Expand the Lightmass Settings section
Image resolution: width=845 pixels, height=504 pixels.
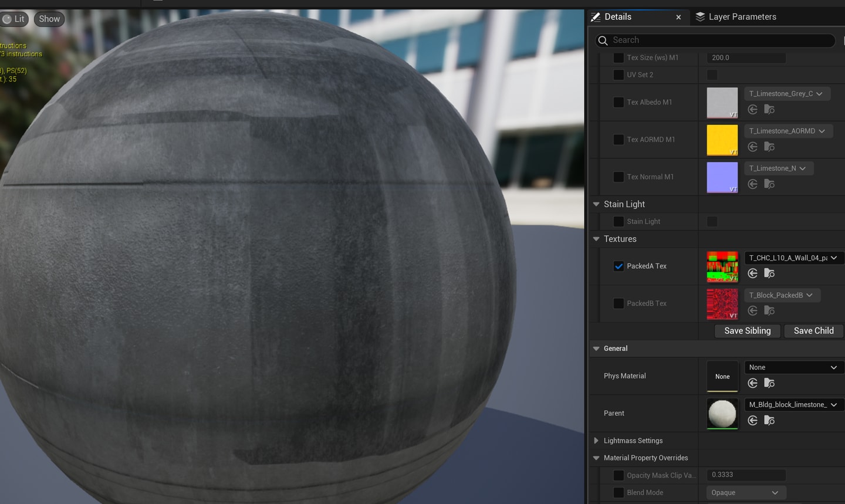(596, 441)
